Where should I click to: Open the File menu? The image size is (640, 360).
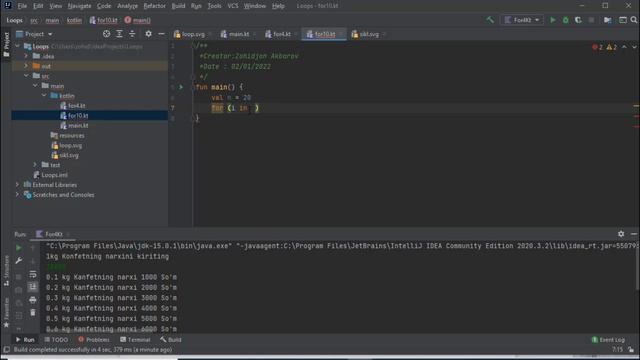22,6
